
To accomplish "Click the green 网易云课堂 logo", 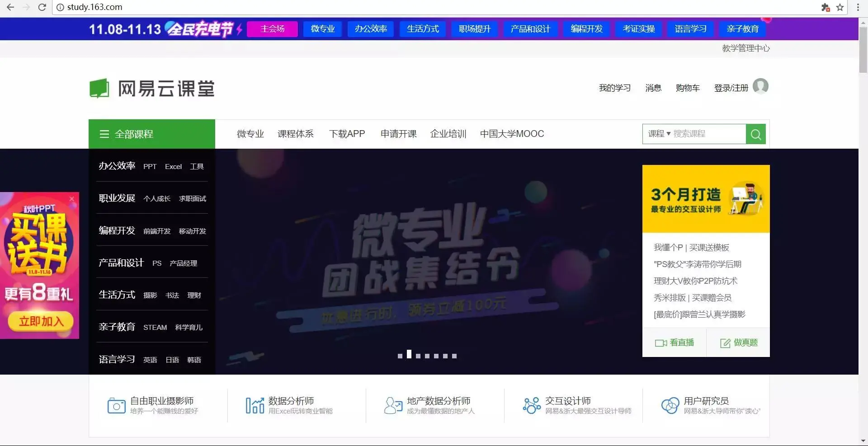I will [x=152, y=88].
